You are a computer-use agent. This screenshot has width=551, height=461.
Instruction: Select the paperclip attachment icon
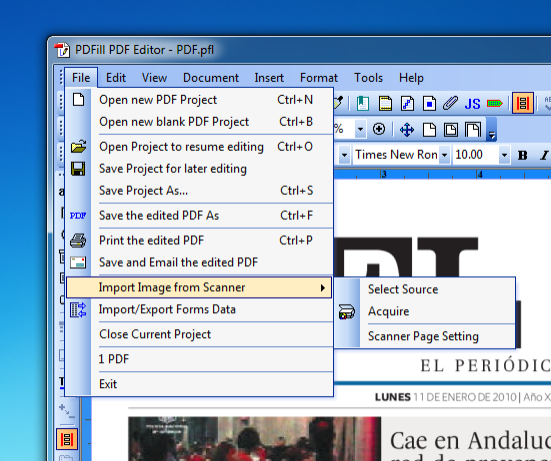click(450, 103)
